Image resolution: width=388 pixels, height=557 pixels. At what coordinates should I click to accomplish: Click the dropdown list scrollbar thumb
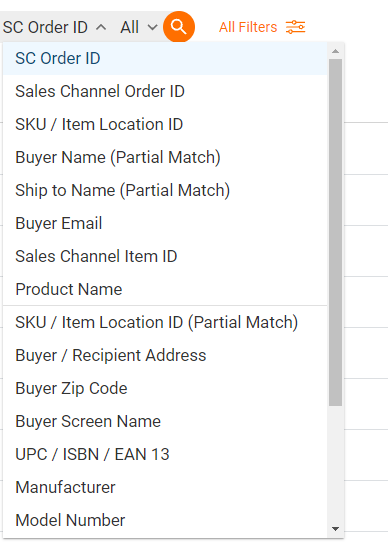coord(335,232)
